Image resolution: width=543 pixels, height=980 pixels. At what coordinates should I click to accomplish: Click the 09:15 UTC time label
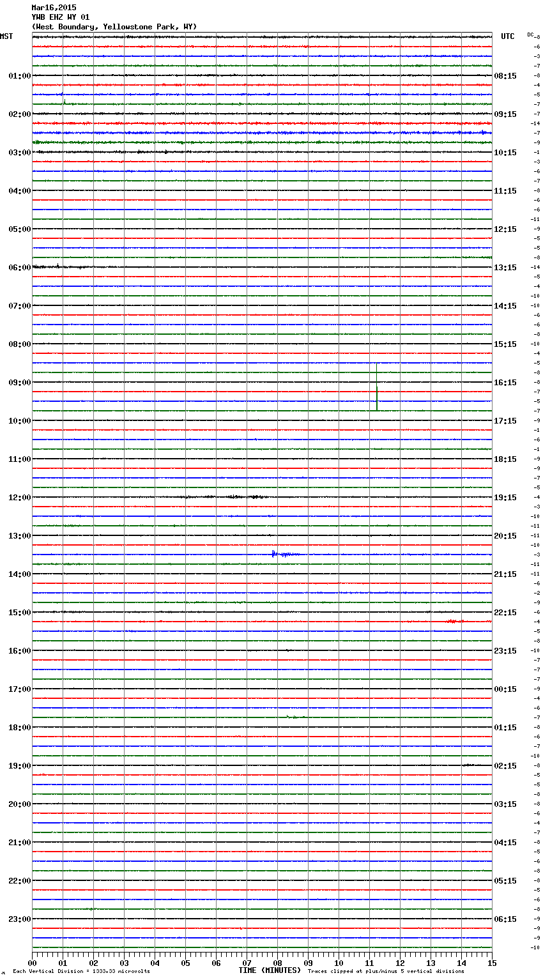pos(505,114)
